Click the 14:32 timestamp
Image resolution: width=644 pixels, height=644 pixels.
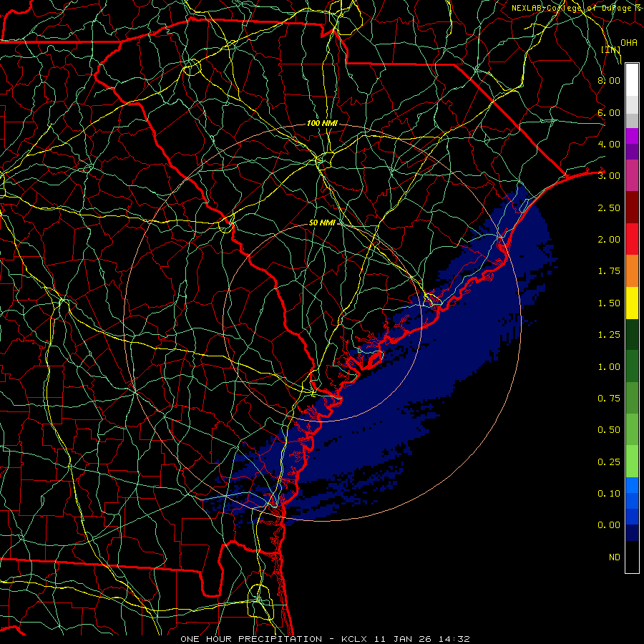pyautogui.click(x=456, y=639)
